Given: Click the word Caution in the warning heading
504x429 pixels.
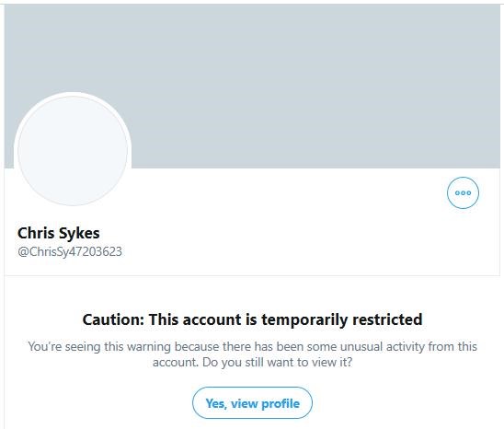Looking at the screenshot, I should [x=113, y=319].
